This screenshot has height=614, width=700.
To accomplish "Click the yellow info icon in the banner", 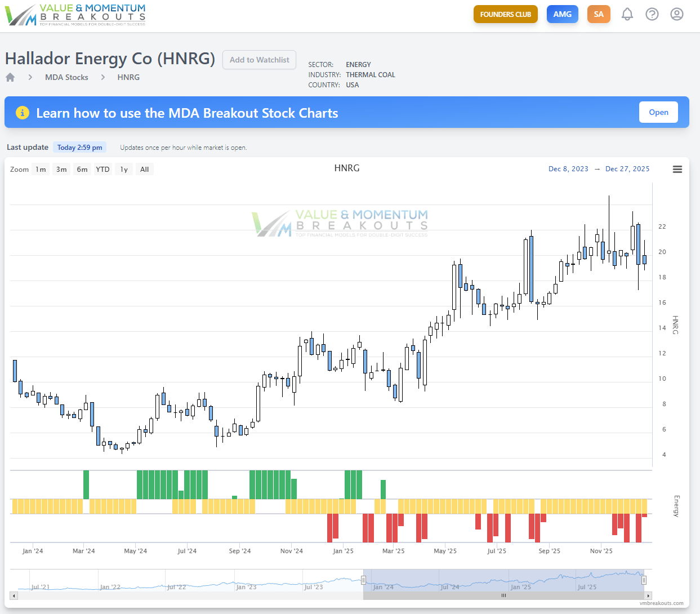I will [22, 113].
